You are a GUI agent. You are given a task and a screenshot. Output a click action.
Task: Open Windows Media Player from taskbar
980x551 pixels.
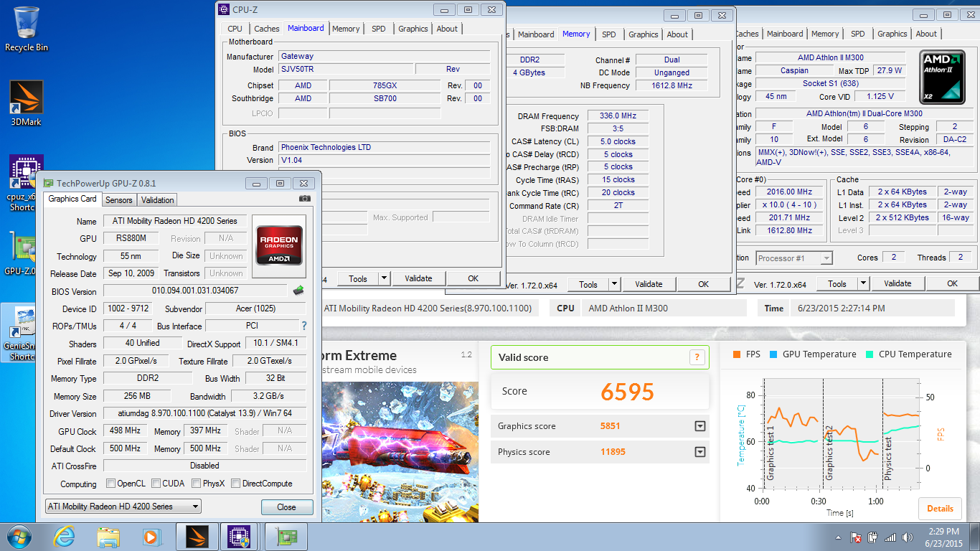[x=151, y=536]
